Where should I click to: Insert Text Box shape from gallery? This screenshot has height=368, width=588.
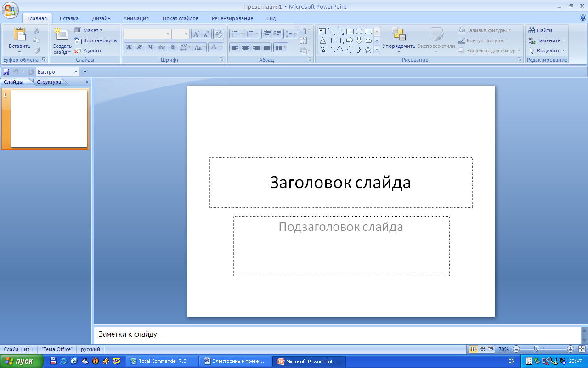click(322, 31)
